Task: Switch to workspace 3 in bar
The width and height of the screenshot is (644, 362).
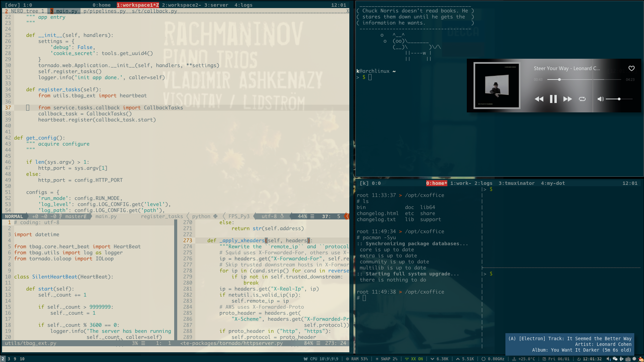Action: [x=9, y=359]
